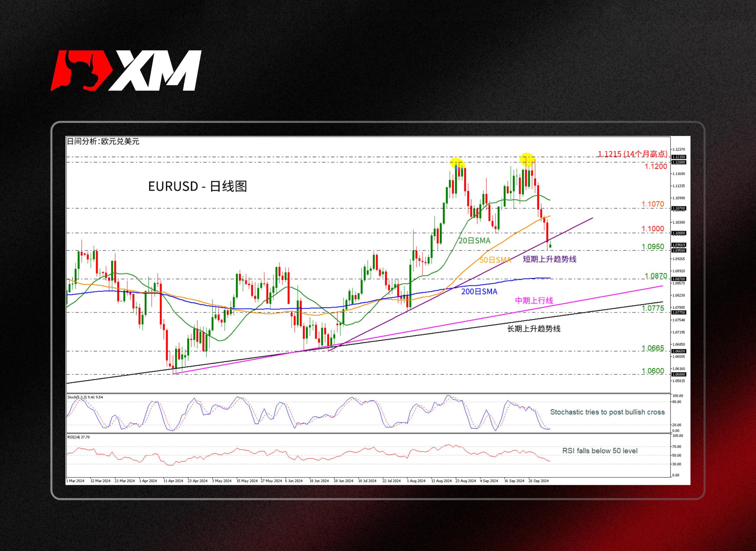The height and width of the screenshot is (551, 756).
Task: Click the 1.06000 price tag on the axis
Action: 679,374
